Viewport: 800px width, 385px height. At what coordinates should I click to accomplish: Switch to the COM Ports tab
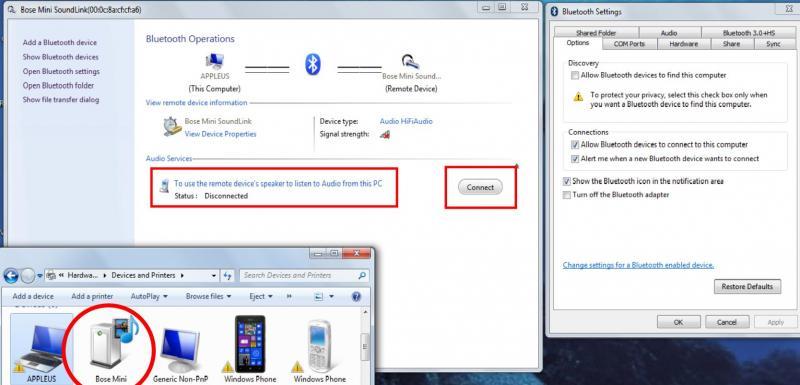(629, 44)
